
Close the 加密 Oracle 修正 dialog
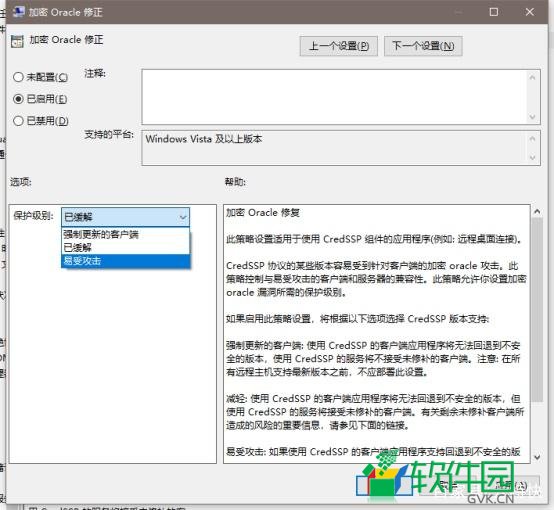coord(529,12)
